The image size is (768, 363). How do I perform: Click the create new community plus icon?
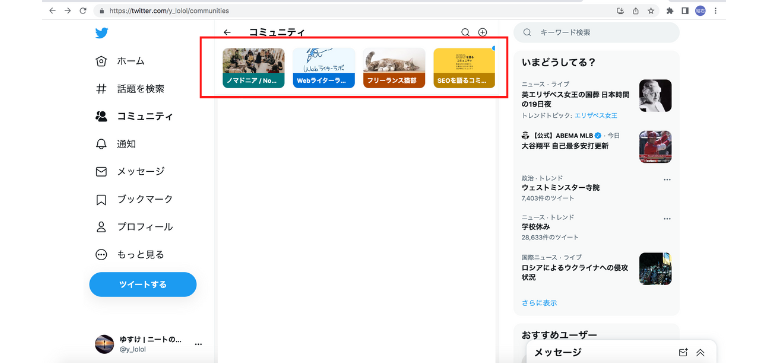pos(482,32)
